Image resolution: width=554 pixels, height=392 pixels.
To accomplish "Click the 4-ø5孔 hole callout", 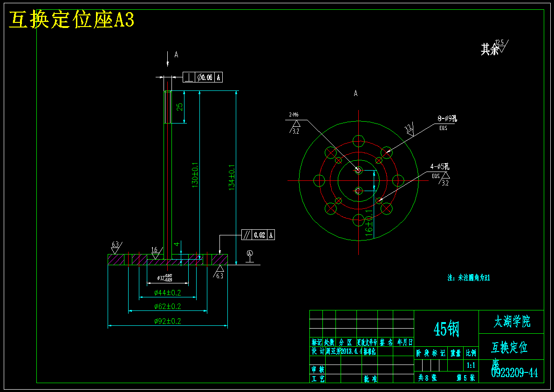I will (x=440, y=166).
